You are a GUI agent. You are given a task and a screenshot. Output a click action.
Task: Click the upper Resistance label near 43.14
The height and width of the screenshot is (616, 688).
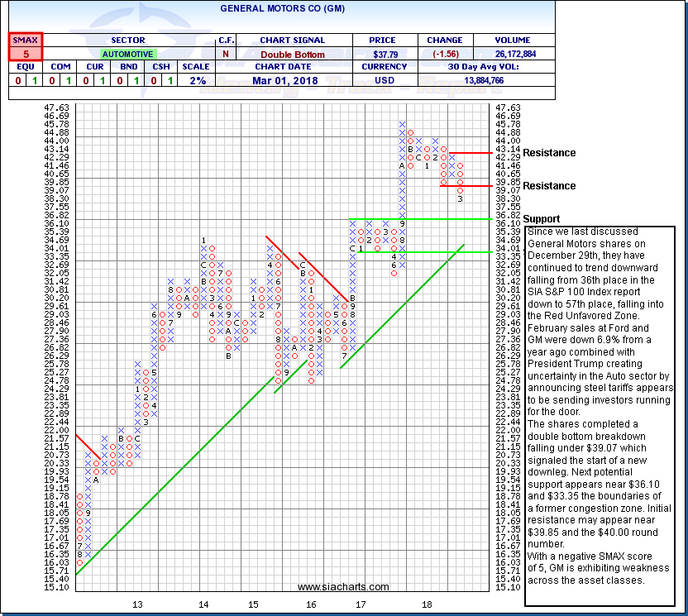coord(549,153)
